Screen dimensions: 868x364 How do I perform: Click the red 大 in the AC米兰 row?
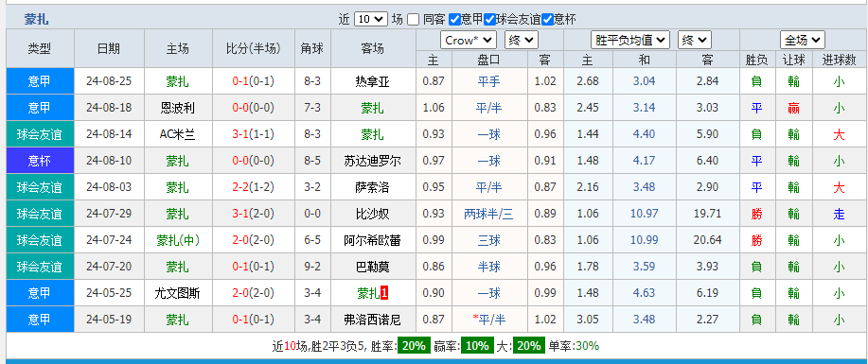point(840,134)
